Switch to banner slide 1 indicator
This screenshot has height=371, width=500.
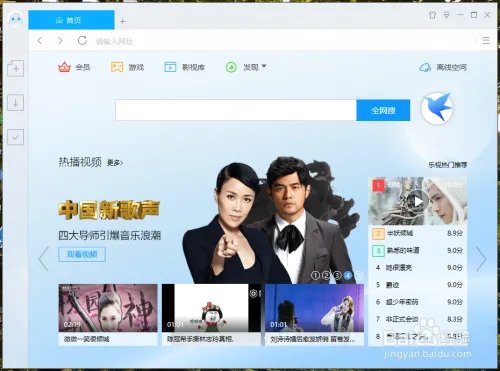pos(315,275)
